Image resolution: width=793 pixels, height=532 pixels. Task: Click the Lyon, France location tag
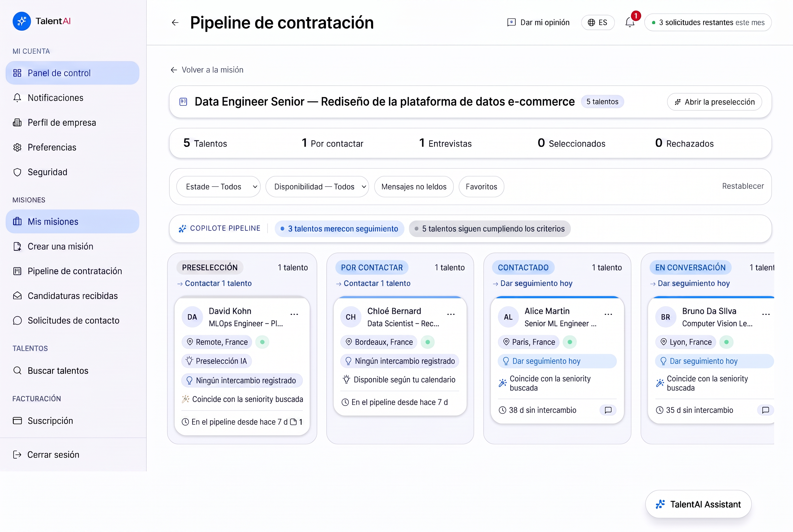click(685, 342)
